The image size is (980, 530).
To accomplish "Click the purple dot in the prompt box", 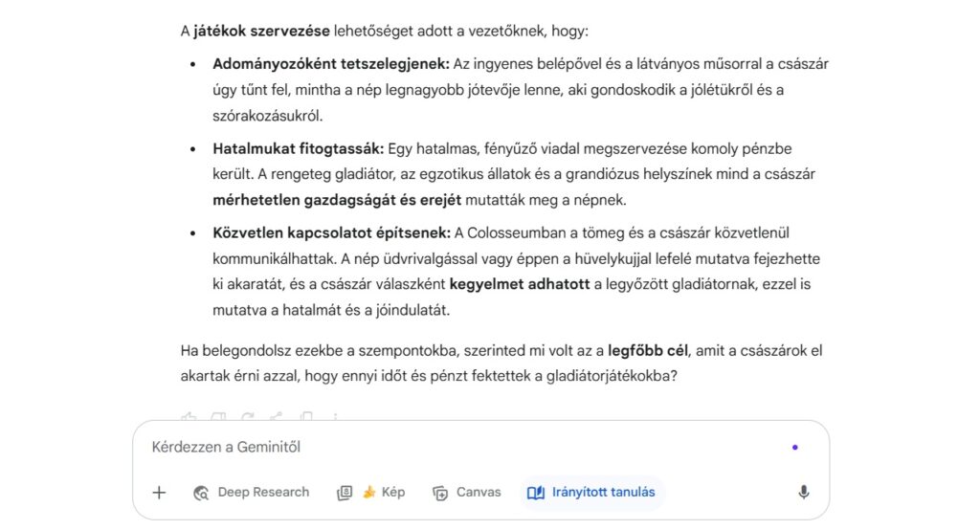I will click(794, 447).
